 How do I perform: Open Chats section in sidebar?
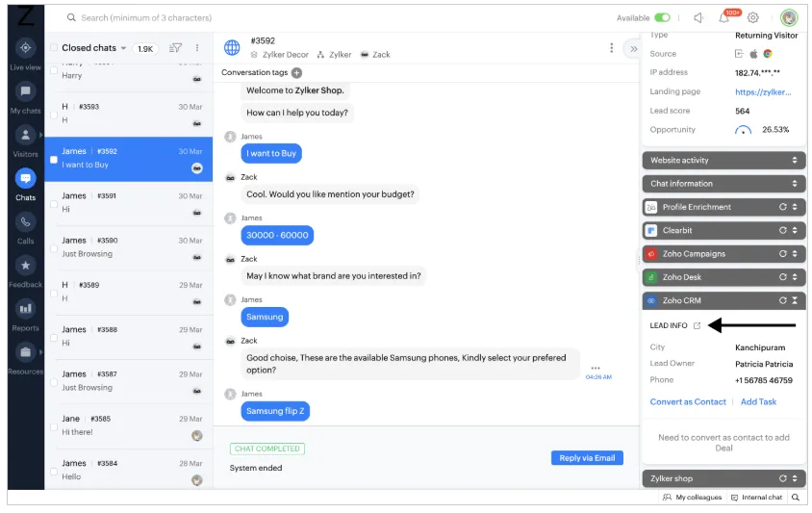[25, 185]
